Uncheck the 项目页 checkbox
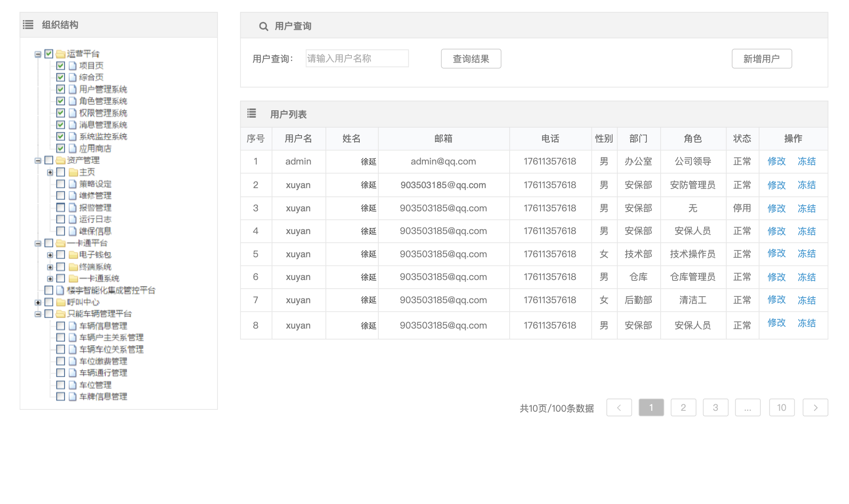 (61, 66)
